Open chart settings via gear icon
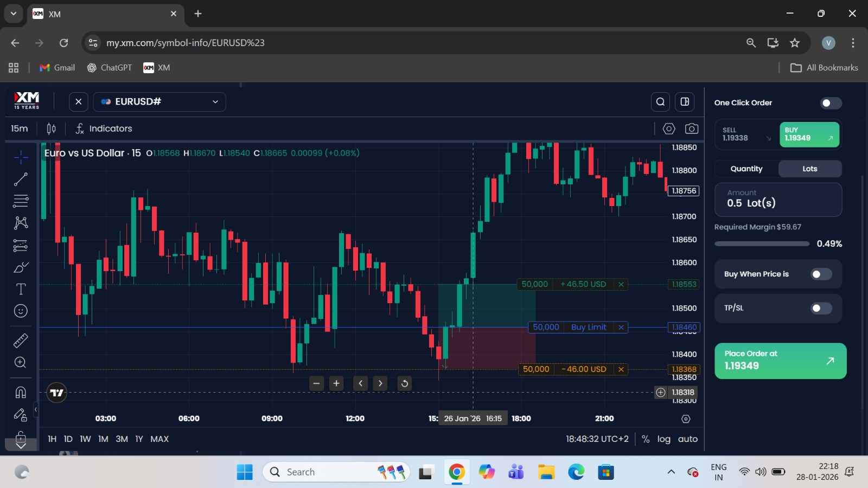Viewport: 868px width, 488px height. coord(668,129)
